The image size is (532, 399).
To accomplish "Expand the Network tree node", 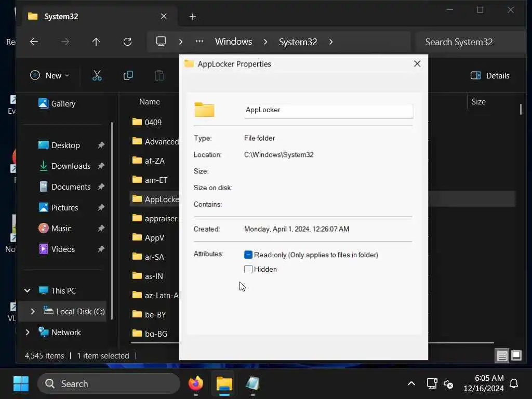I will (x=27, y=332).
